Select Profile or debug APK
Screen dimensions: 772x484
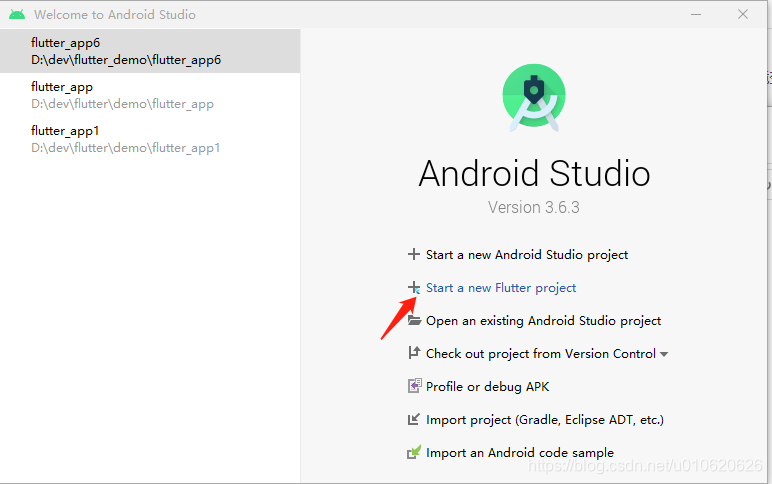point(487,387)
